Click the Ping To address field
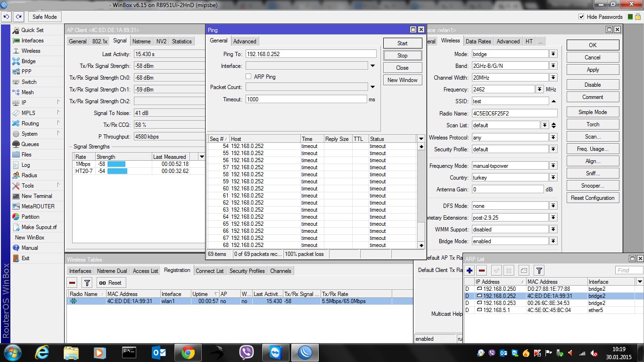This screenshot has height=362, width=644. [311, 54]
